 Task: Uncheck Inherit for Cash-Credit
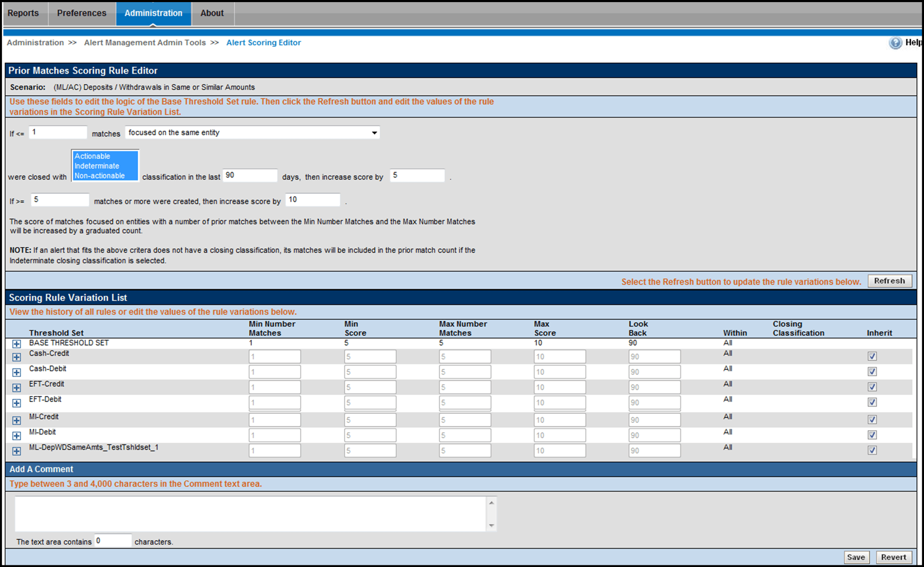pyautogui.click(x=872, y=356)
